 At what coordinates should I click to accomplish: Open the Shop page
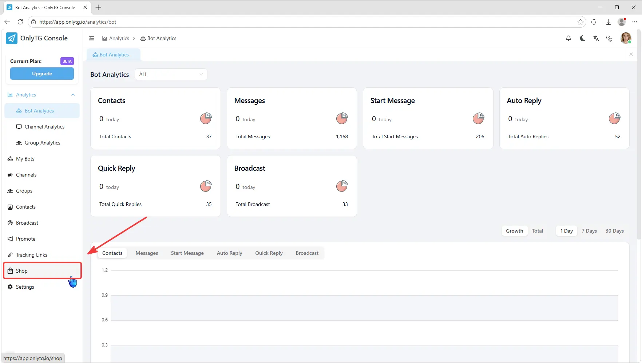42,271
